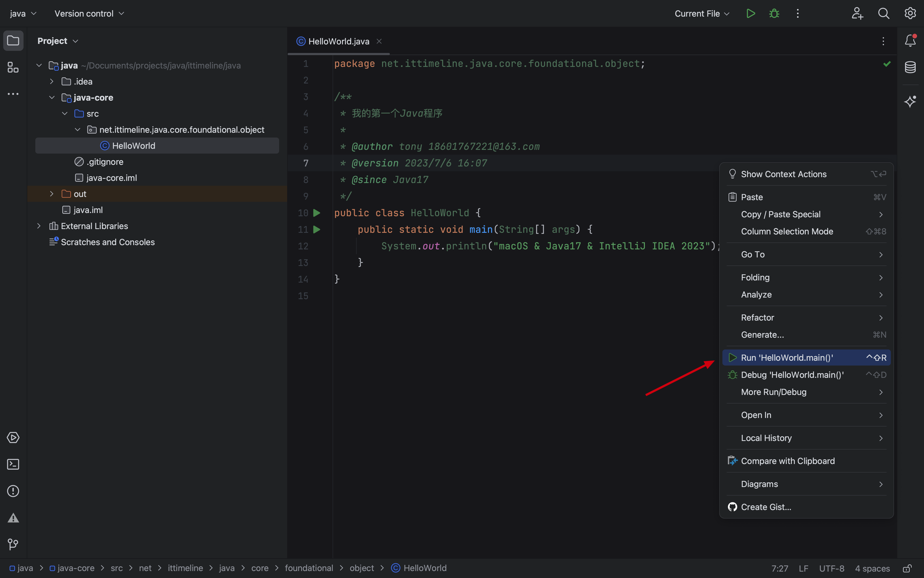Show more tool windows ellipsis in left sidebar
924x578 pixels.
(13, 94)
